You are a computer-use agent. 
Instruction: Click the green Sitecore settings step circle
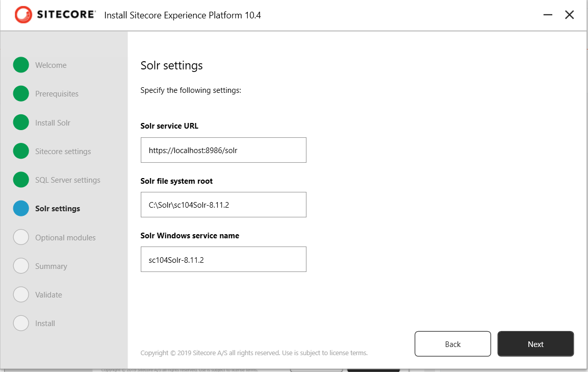(x=21, y=151)
